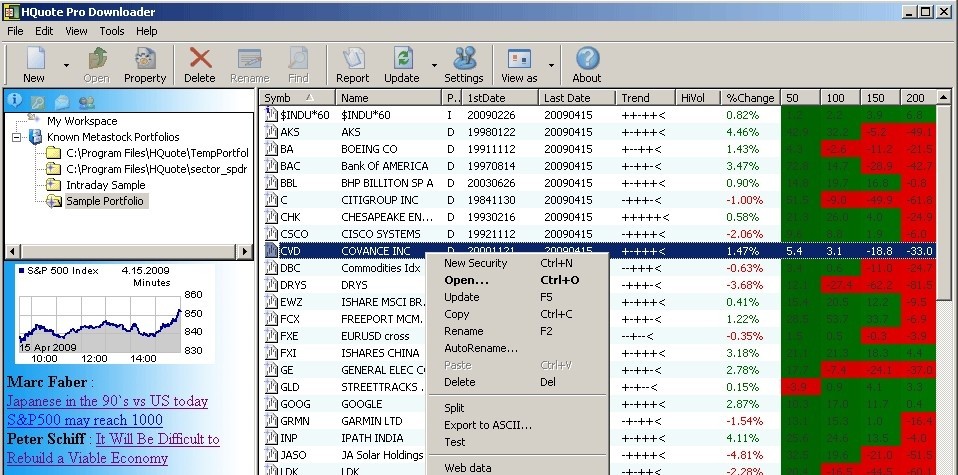The width and height of the screenshot is (958, 475).
Task: Expand the New button dropdown arrow
Action: tap(66, 65)
